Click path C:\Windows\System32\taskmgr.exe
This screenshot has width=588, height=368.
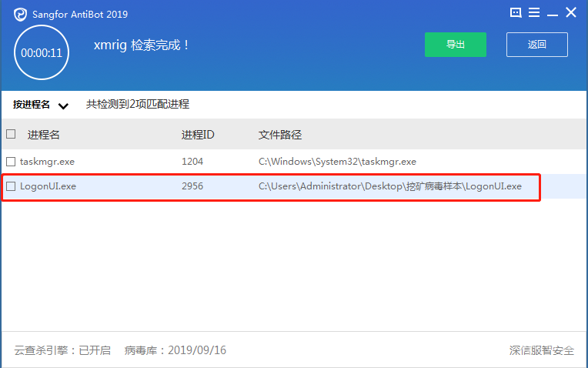(x=337, y=162)
